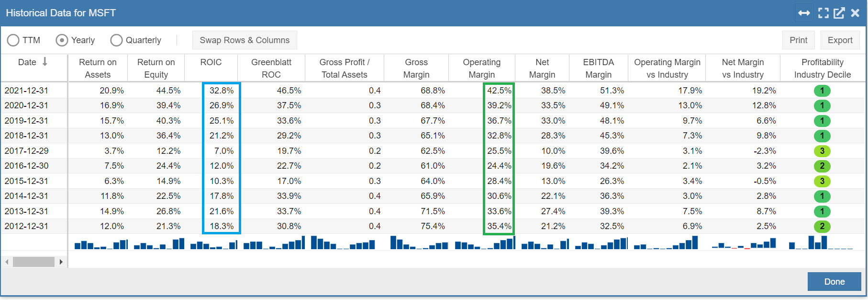Screen dimensions: 868x300
Task: Select the decile badge for 2020-12-31
Action: click(x=822, y=105)
